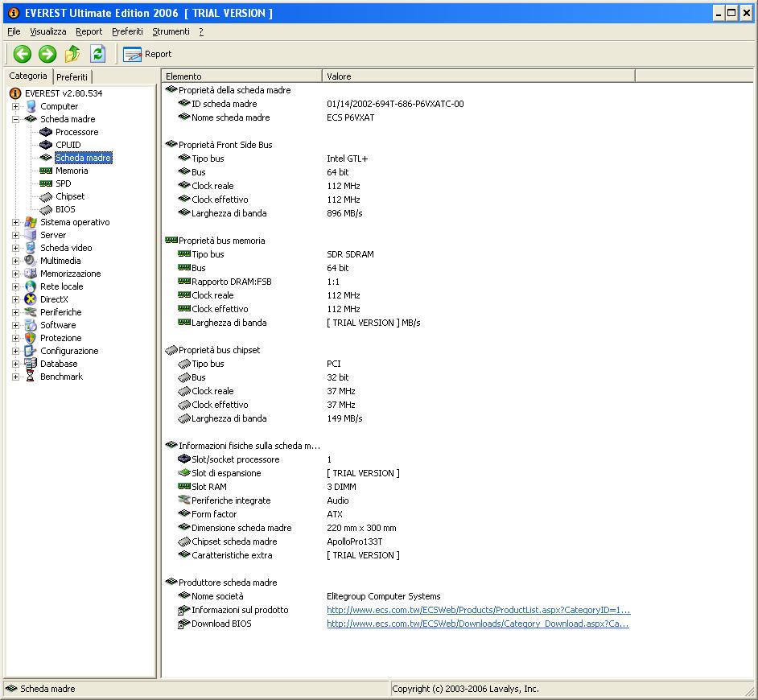Viewport: 758px width, 700px height.
Task: Open the Preferiti menu
Action: pos(127,31)
